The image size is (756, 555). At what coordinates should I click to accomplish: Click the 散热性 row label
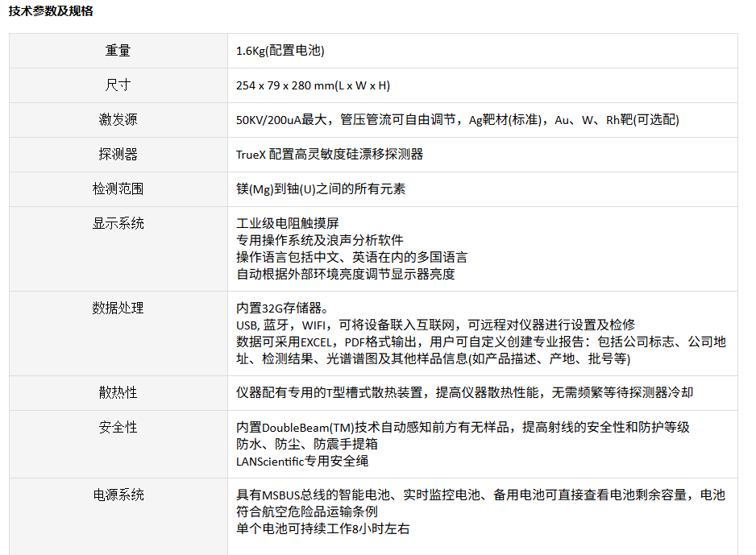click(118, 392)
